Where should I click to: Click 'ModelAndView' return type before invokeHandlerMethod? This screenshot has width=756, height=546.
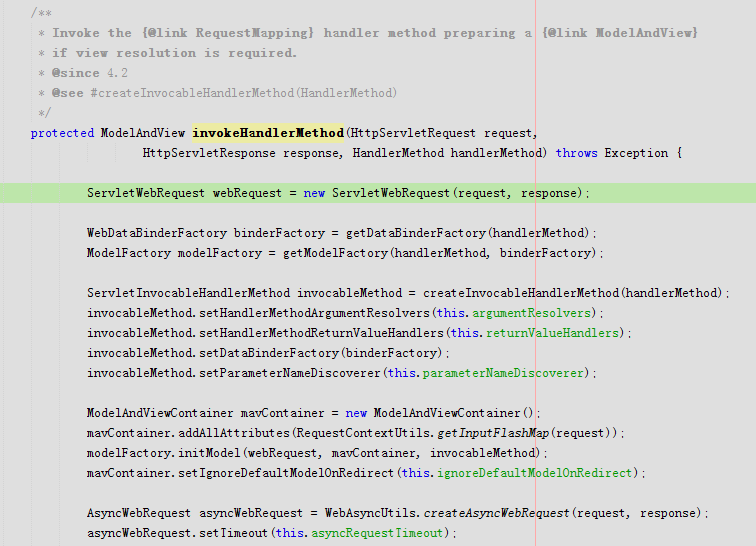point(143,133)
